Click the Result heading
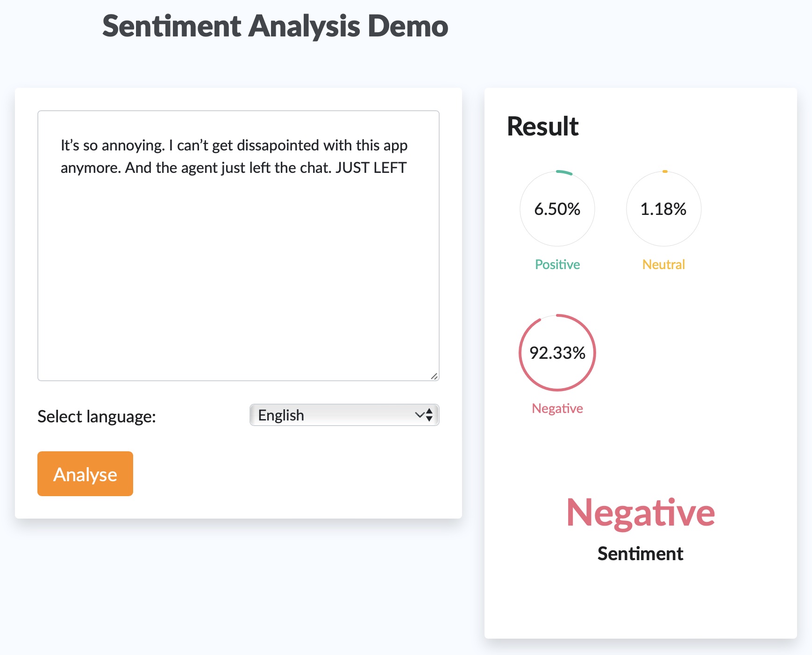Viewport: 812px width, 655px height. click(543, 125)
